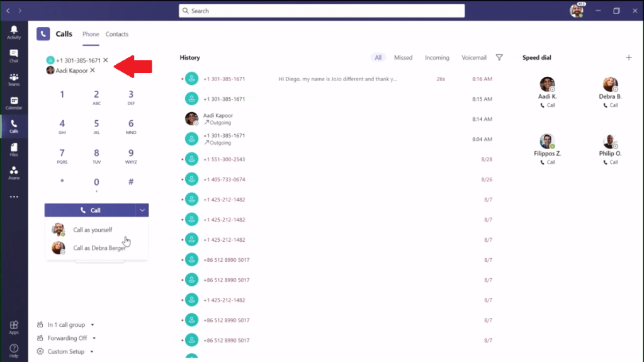Select 'Call as Debra Berger' option

click(x=99, y=248)
